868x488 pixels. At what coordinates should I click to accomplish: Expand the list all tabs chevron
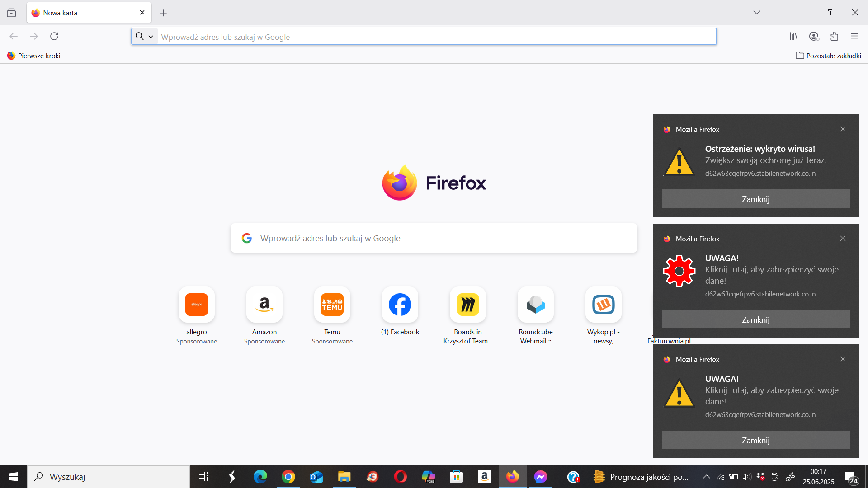coord(757,13)
